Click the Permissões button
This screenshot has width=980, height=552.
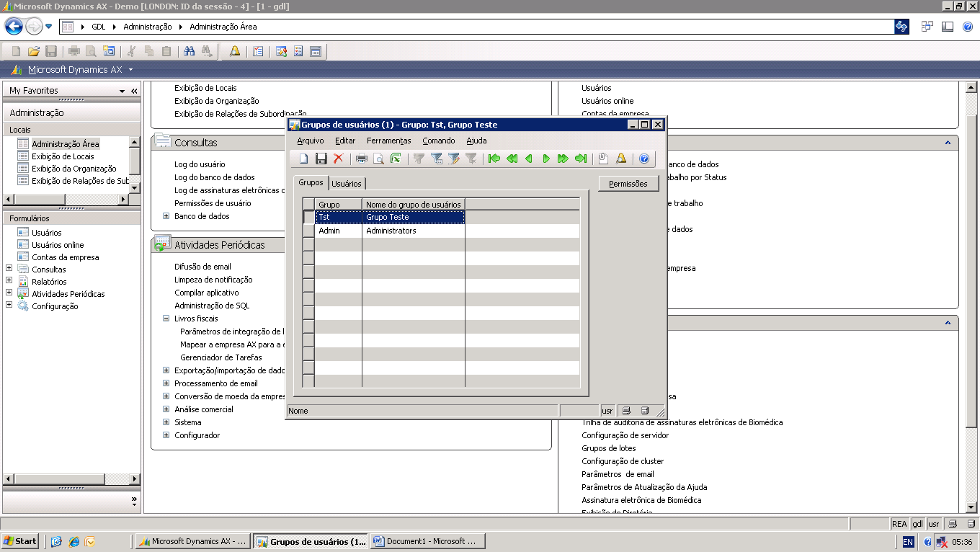(628, 184)
